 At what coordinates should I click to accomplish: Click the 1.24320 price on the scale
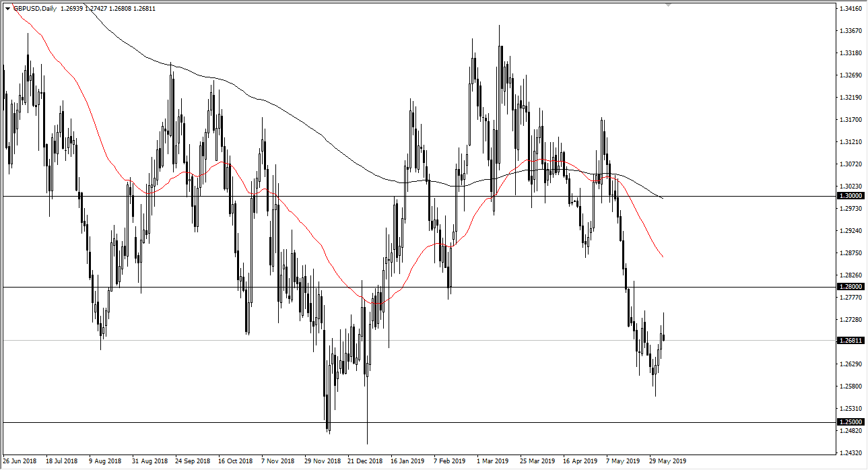tap(851, 453)
